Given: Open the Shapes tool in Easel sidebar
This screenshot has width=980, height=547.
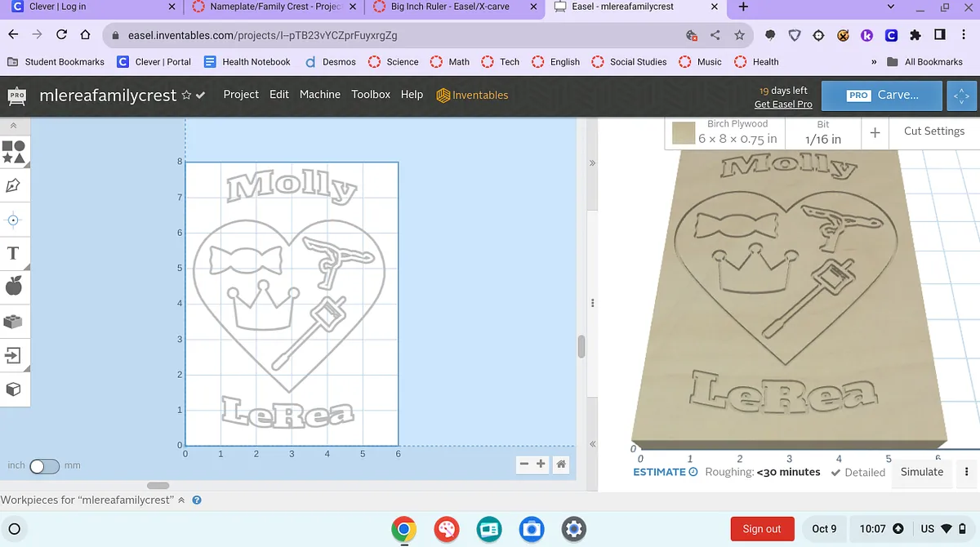Looking at the screenshot, I should click(13, 151).
